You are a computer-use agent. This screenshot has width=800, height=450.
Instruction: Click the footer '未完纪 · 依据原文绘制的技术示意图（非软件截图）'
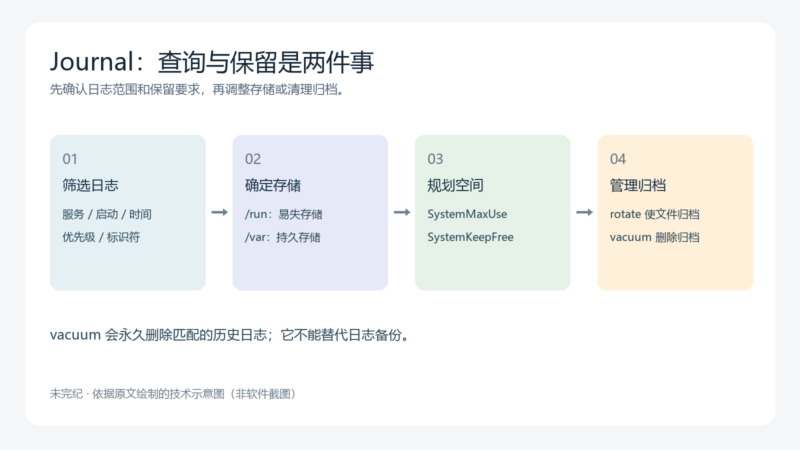coord(173,394)
